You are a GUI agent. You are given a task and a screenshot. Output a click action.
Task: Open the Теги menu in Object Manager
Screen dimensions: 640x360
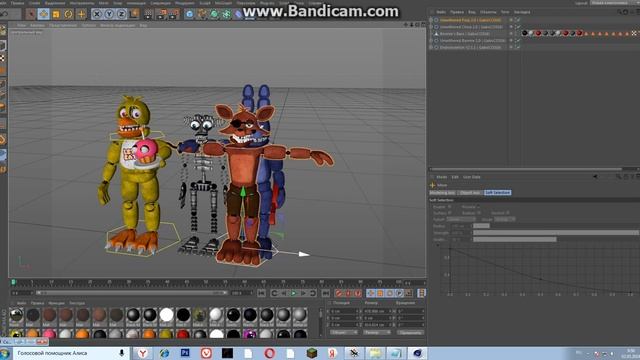pyautogui.click(x=505, y=12)
